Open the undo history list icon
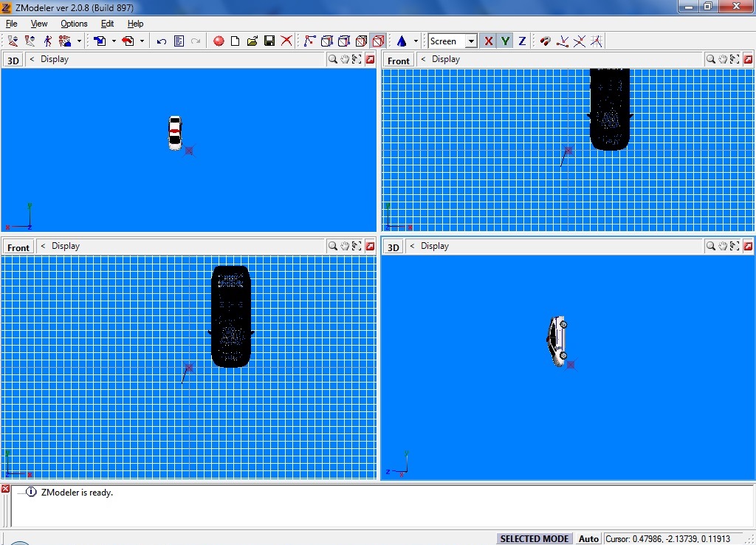Image resolution: width=756 pixels, height=545 pixels. [179, 41]
